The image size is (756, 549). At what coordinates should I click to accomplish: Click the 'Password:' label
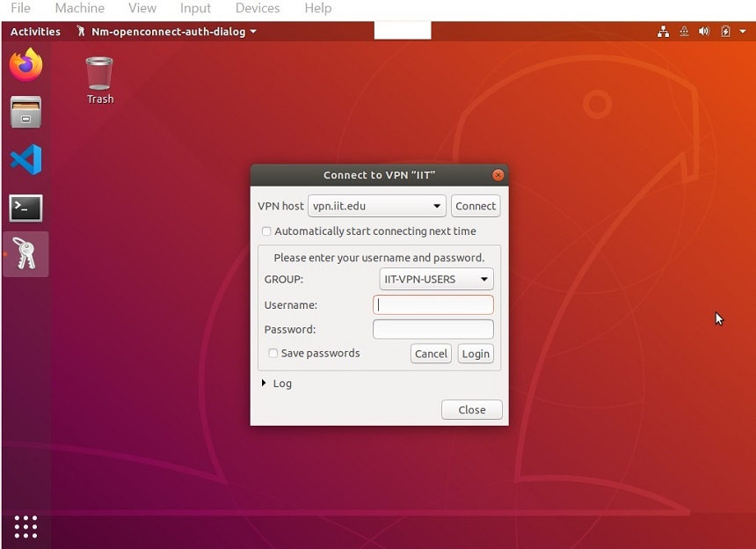point(290,330)
